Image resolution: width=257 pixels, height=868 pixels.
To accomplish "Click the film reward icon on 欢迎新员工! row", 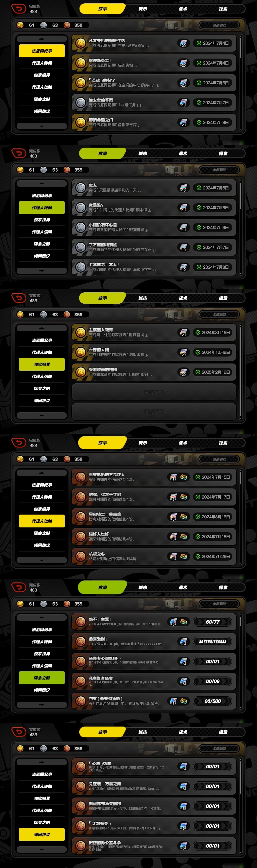I will [x=183, y=63].
